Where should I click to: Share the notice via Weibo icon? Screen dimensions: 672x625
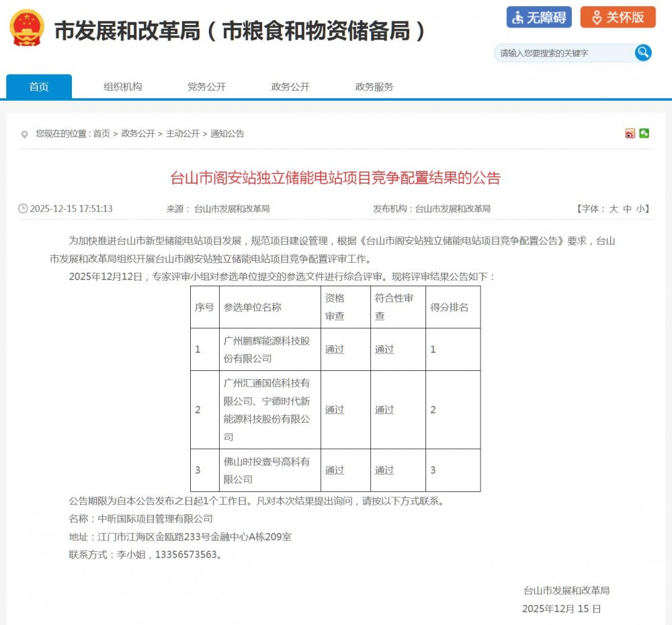click(x=630, y=134)
